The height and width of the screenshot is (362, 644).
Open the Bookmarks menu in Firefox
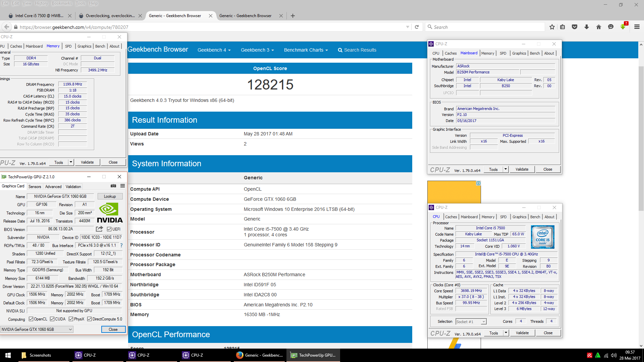pyautogui.click(x=62, y=3)
